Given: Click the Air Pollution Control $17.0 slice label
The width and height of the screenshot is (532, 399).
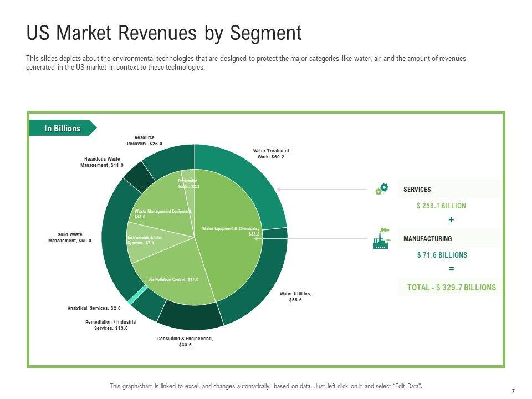Looking at the screenshot, I should tap(173, 279).
